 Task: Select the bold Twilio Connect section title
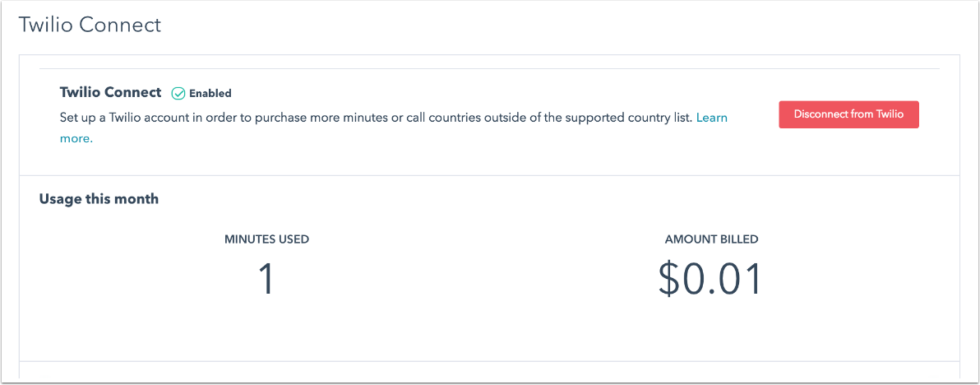coord(110,93)
